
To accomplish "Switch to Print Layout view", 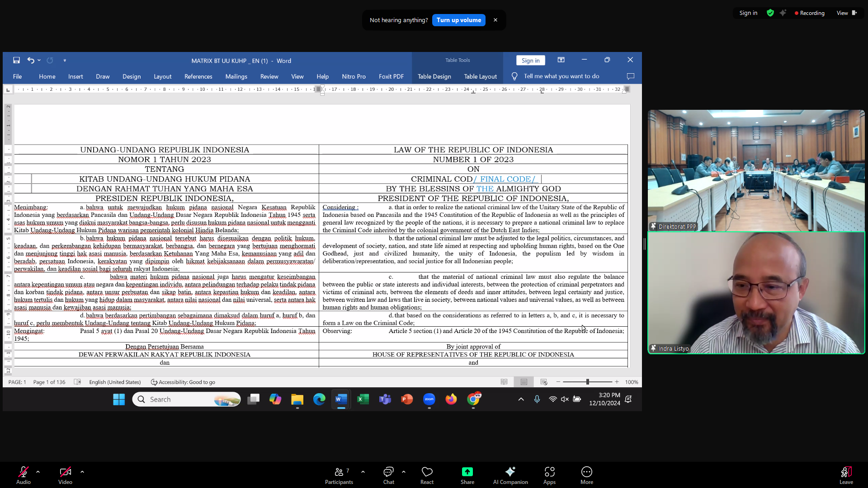I will [x=524, y=382].
